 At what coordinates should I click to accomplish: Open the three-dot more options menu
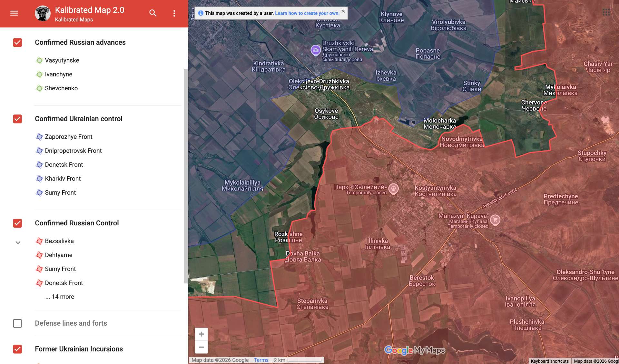pos(174,13)
